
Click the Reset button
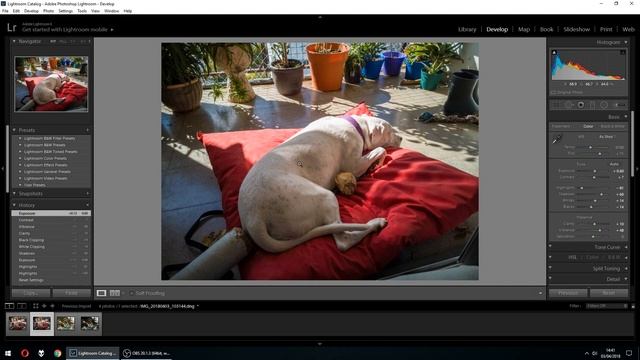pos(609,293)
